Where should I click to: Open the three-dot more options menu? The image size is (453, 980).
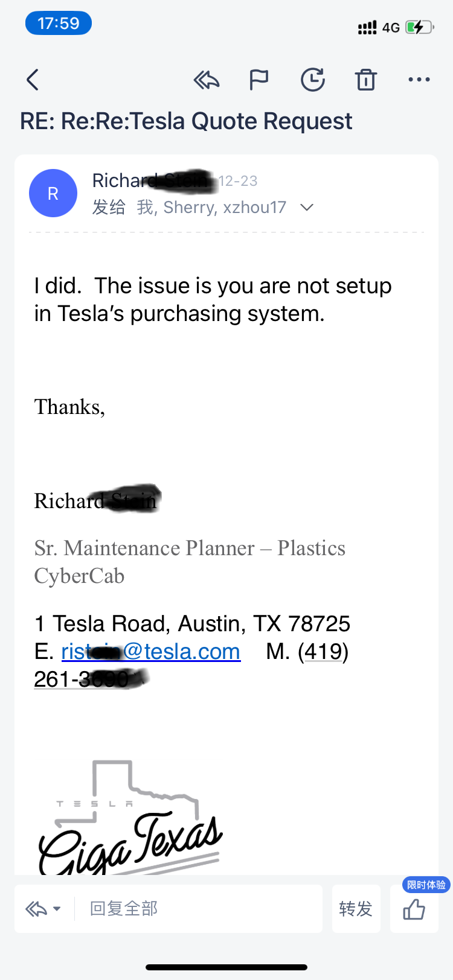coord(419,80)
